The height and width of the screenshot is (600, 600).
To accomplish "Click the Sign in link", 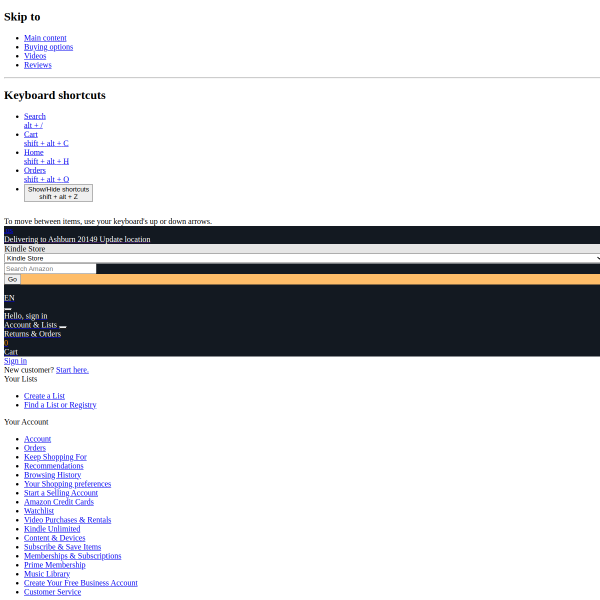I will click(15, 361).
